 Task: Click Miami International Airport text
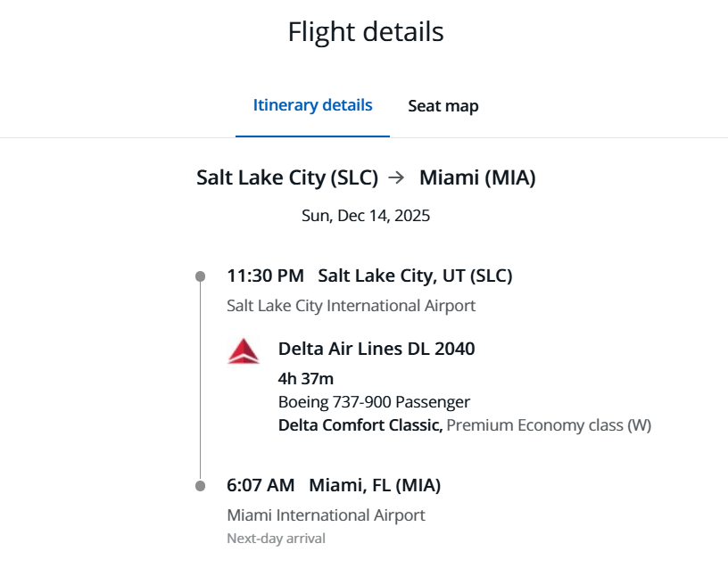[326, 515]
